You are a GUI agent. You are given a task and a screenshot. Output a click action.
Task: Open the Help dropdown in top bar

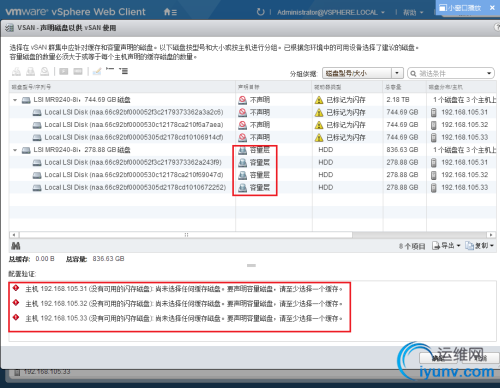[413, 12]
